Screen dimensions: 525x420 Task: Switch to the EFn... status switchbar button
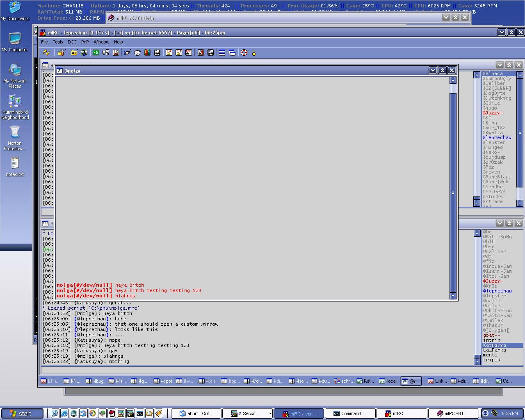coord(50,381)
